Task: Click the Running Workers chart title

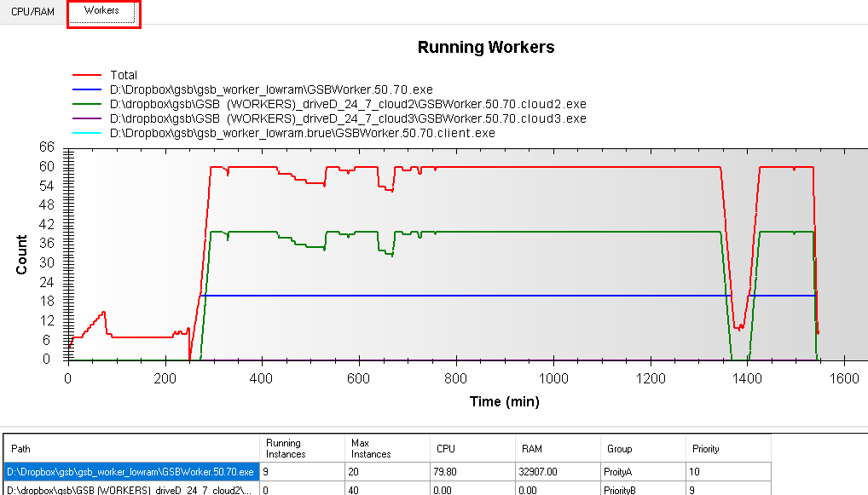Action: (485, 48)
